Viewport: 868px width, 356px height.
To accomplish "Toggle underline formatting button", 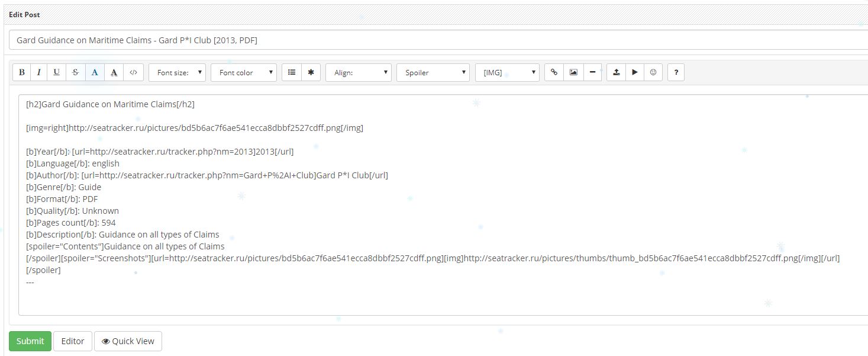I will click(57, 72).
